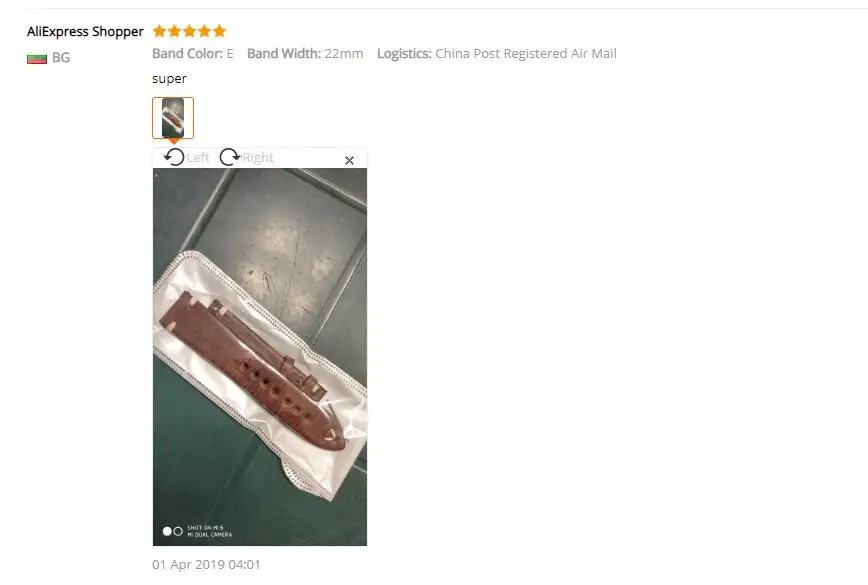Click the second orange rating star

pos(174,31)
